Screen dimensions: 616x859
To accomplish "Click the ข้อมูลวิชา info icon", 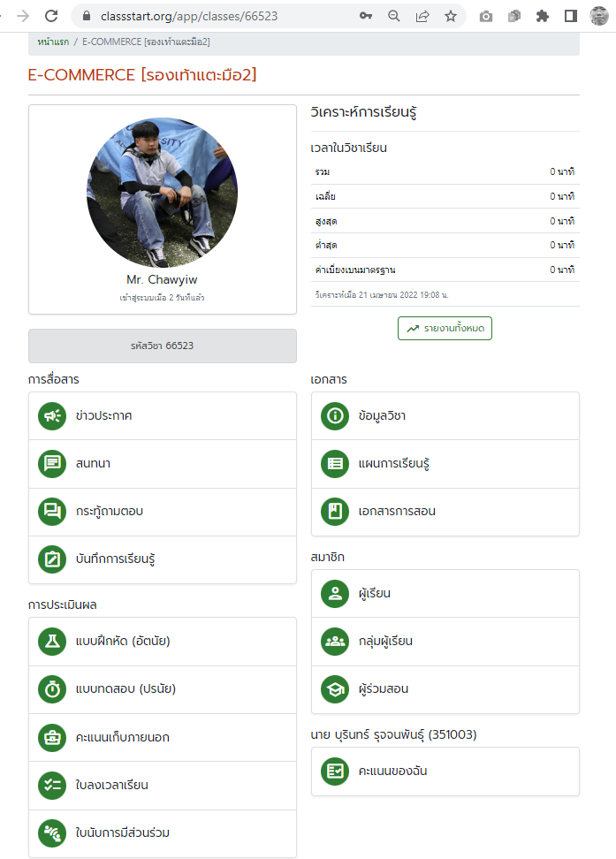I will (335, 416).
